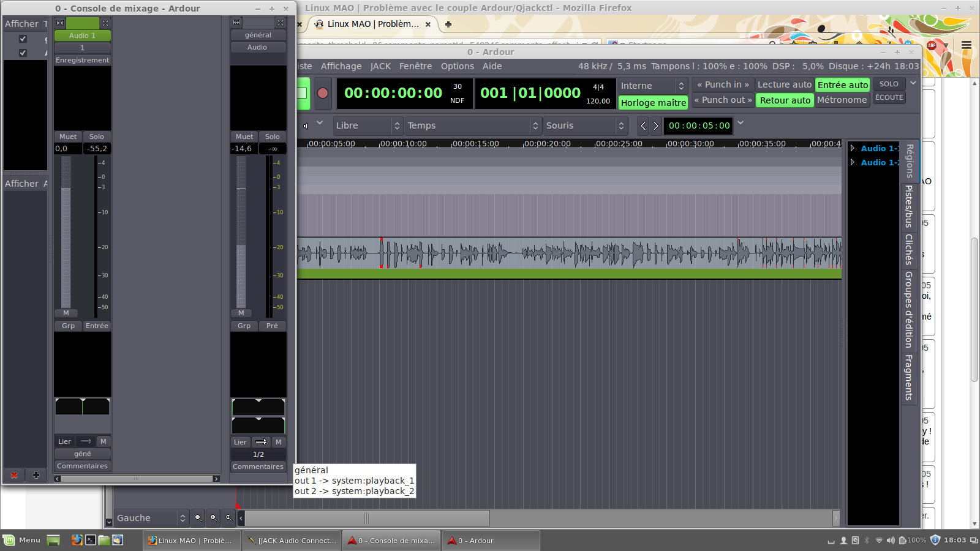Toggle Retour auto in transport
This screenshot has width=980, height=551.
[x=785, y=100]
